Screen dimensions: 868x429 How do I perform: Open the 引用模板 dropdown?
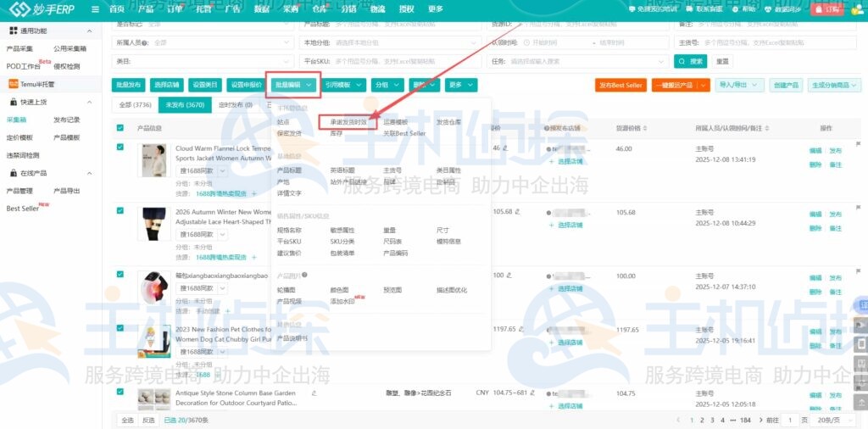344,85
